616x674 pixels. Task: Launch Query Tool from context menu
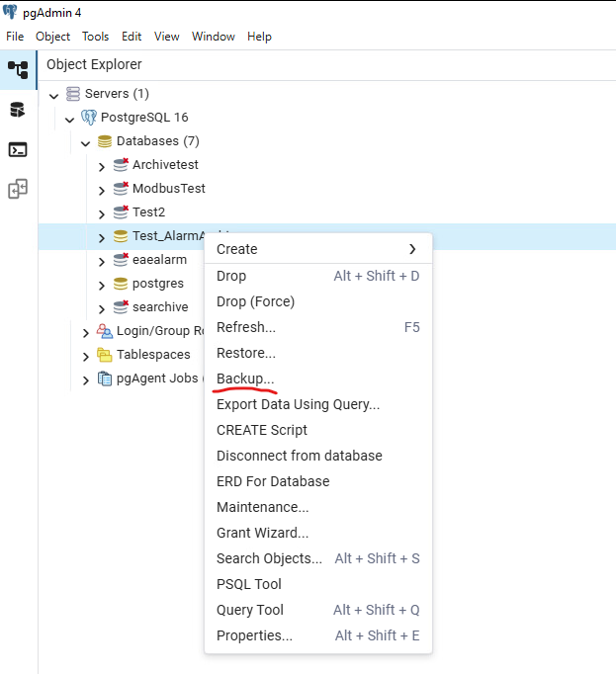point(318,610)
